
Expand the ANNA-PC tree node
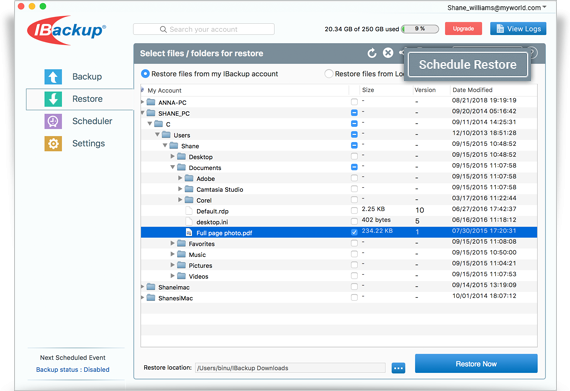point(142,102)
